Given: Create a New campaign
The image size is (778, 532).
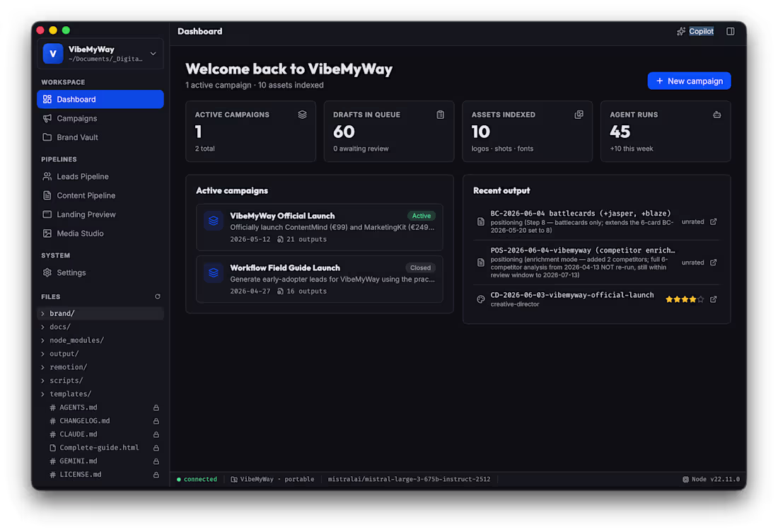Looking at the screenshot, I should 689,81.
